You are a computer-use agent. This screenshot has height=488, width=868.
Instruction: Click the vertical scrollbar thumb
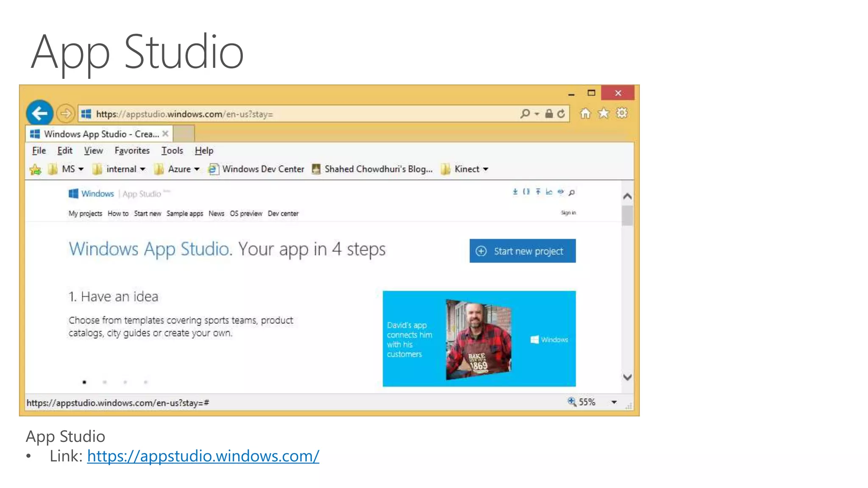(628, 216)
